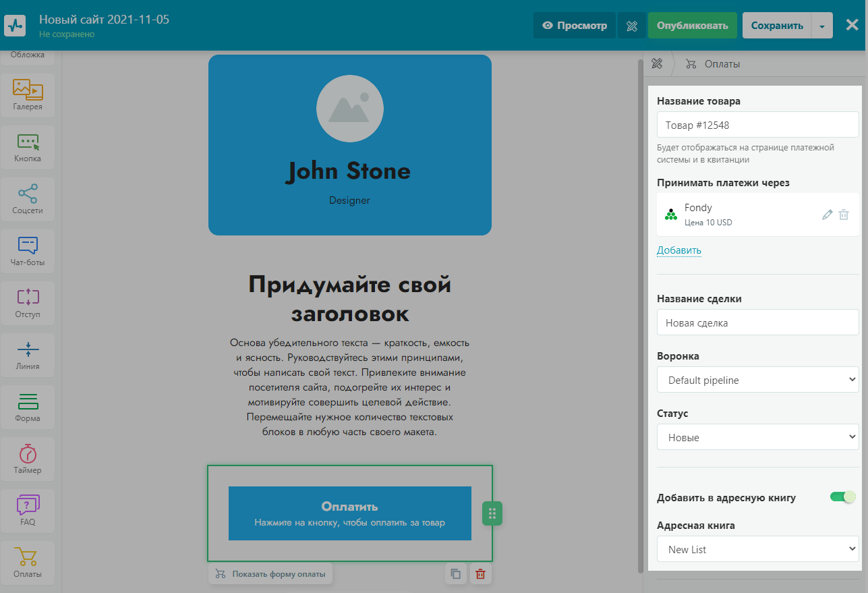This screenshot has height=593, width=868.
Task: Publish the site with green button
Action: (x=692, y=26)
